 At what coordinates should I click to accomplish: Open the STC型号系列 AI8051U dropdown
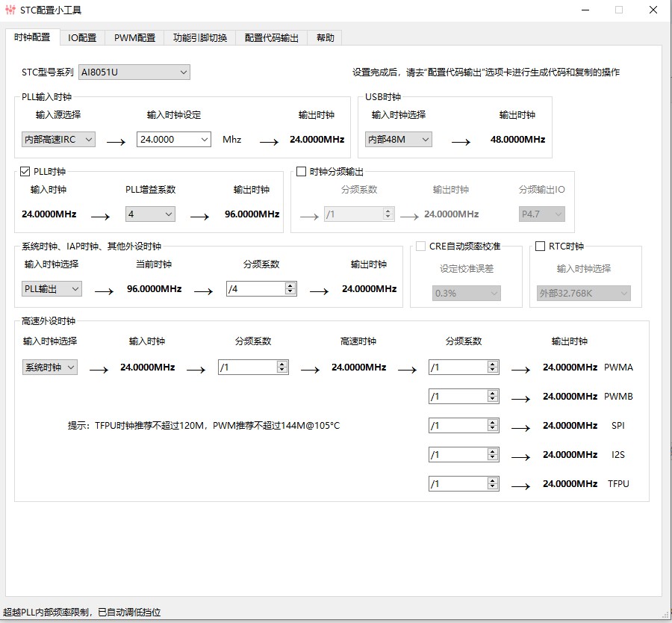point(134,72)
